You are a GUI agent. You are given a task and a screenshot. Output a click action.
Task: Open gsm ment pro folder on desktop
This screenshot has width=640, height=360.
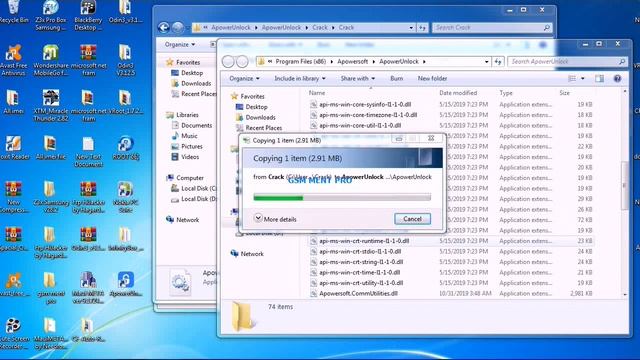click(50, 288)
